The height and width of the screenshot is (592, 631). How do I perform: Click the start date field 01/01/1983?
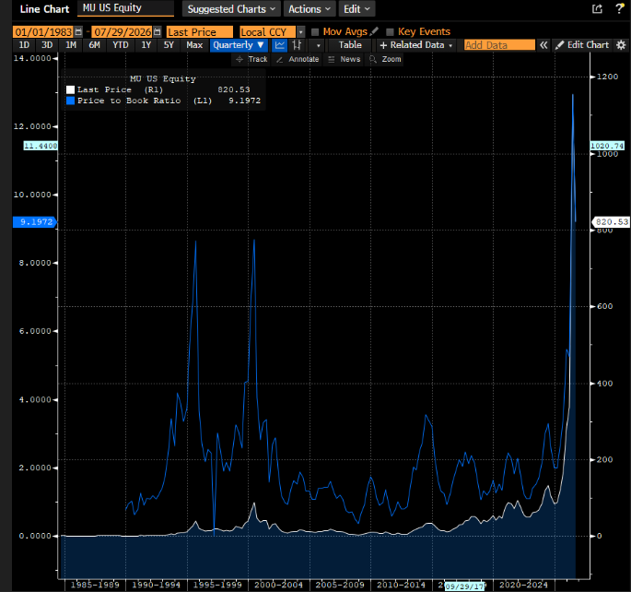click(43, 32)
